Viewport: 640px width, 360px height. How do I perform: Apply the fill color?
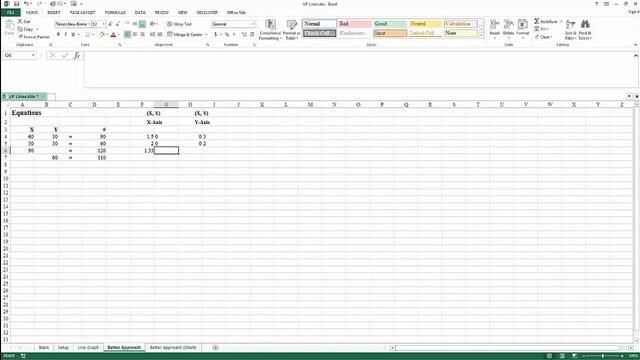[102, 35]
